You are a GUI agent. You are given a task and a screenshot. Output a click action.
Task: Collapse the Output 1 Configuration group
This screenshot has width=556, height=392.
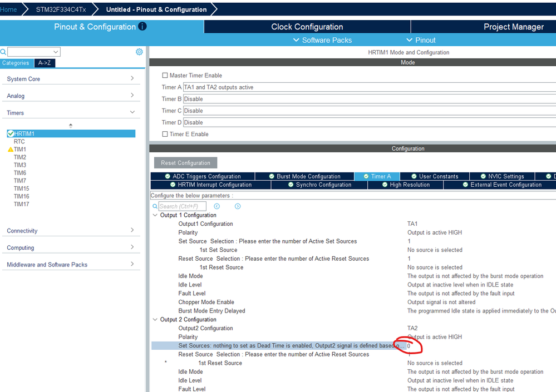click(155, 215)
